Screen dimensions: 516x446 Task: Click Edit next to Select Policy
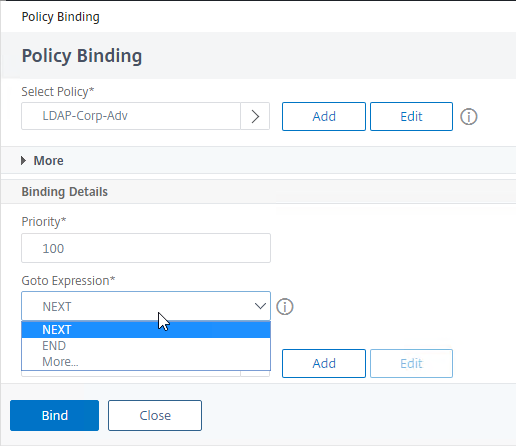click(x=411, y=116)
